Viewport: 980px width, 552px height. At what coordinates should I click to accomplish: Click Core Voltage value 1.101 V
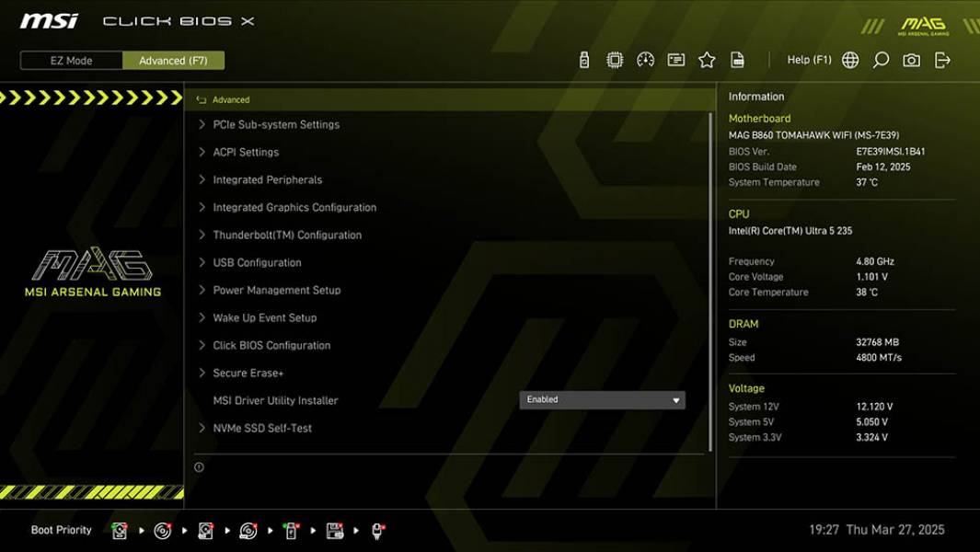(x=871, y=277)
